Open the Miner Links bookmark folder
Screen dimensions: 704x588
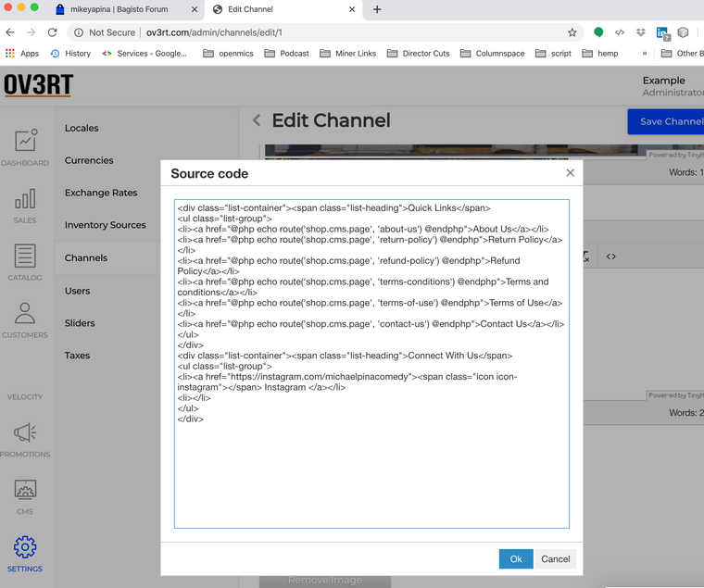pyautogui.click(x=348, y=54)
